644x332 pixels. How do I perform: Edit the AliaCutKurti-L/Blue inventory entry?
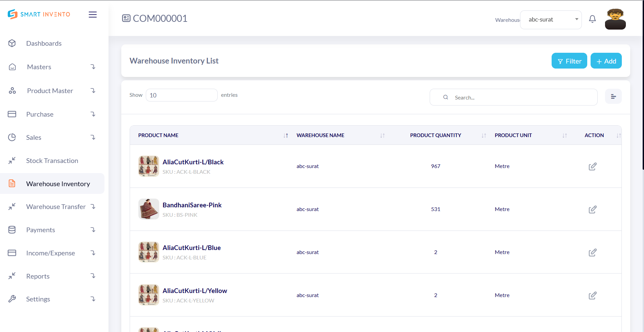tap(592, 252)
